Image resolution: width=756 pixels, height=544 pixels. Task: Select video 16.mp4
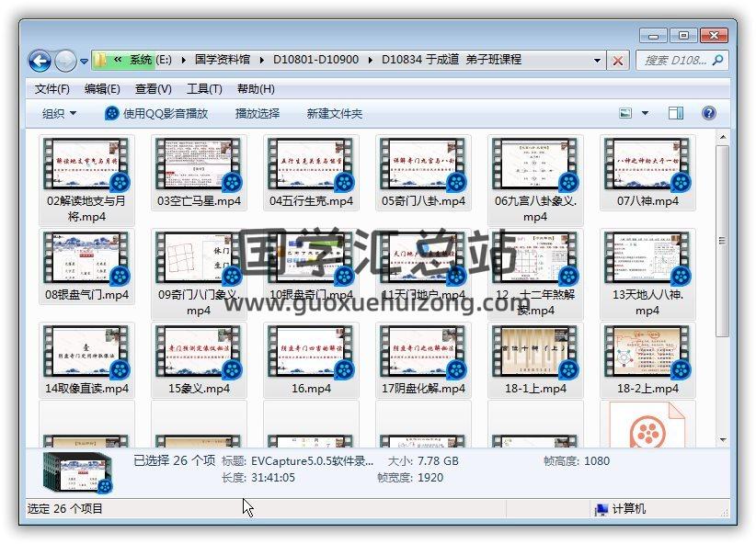[311, 360]
